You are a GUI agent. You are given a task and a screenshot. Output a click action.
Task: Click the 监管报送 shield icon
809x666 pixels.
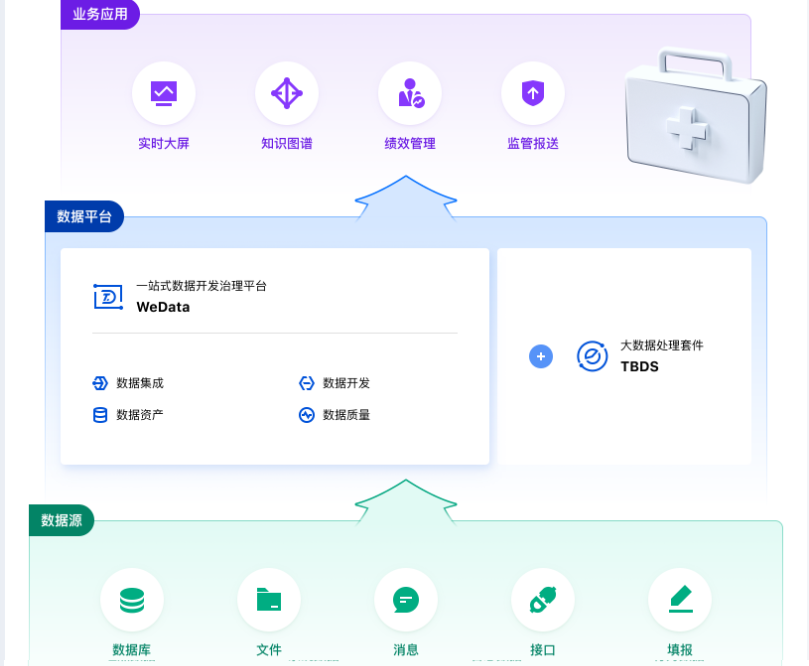533,93
